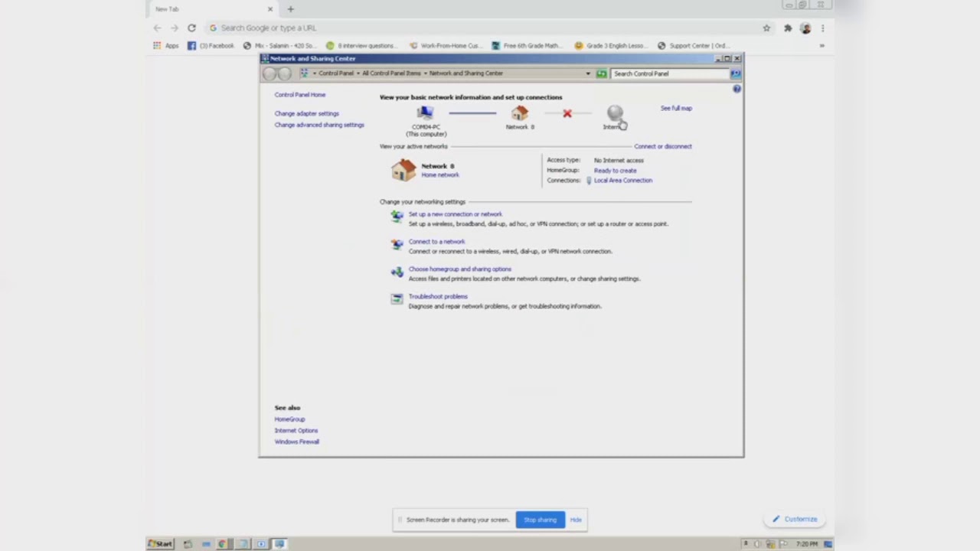The image size is (980, 551).
Task: Click the red X connection error icon
Action: 567,114
